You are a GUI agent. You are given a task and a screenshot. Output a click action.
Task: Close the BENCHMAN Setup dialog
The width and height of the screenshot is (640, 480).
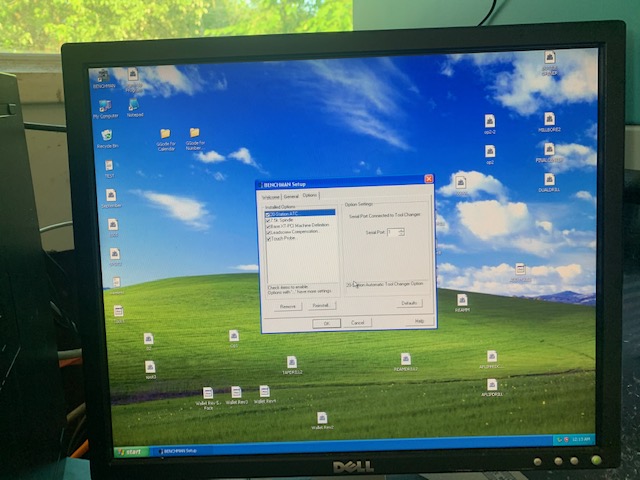(428, 179)
